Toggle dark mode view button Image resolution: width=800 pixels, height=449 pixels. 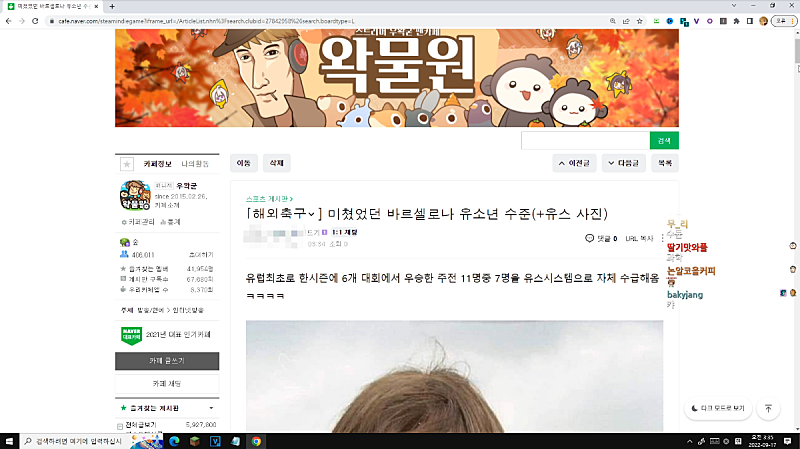click(x=718, y=408)
